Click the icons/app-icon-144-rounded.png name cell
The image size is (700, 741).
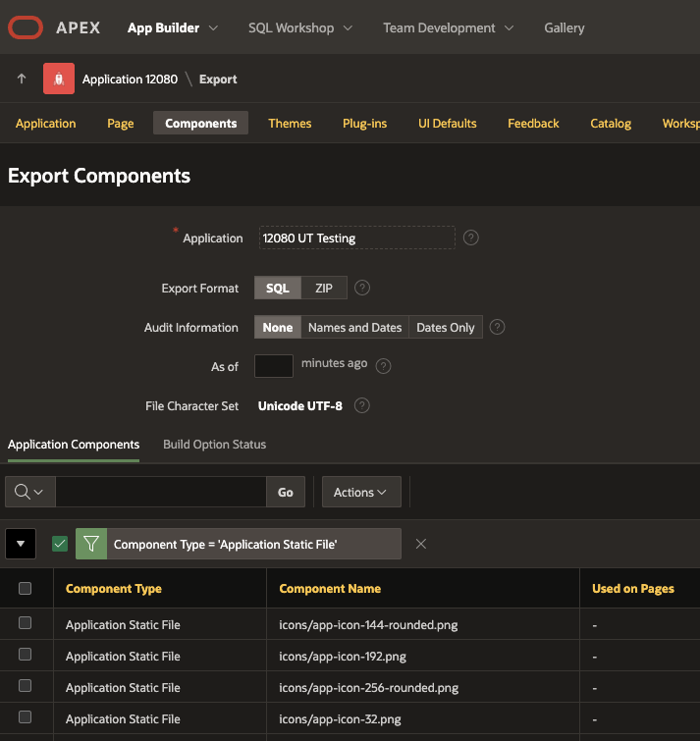point(368,625)
